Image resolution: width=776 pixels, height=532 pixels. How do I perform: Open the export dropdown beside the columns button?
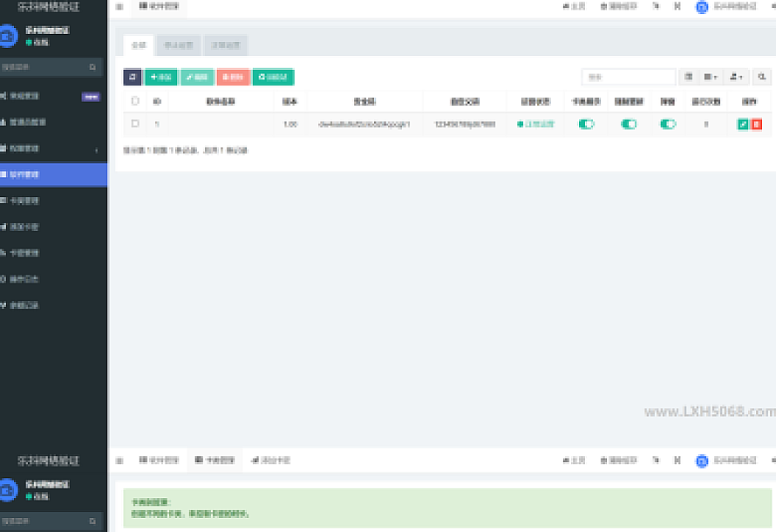pos(737,77)
